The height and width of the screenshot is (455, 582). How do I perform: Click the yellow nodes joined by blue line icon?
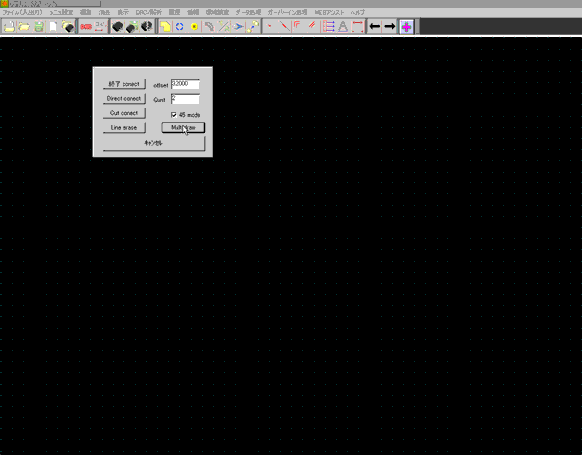tap(253, 27)
